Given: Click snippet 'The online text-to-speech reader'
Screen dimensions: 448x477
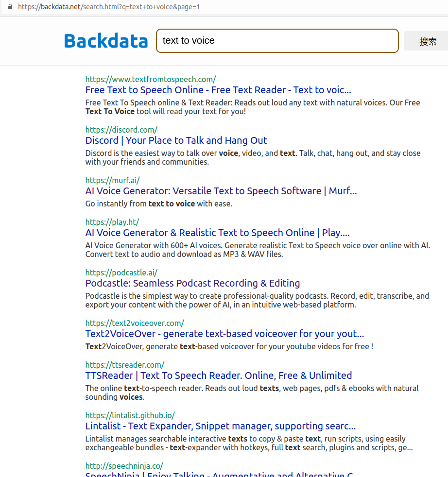Looking at the screenshot, I should 252,393.
